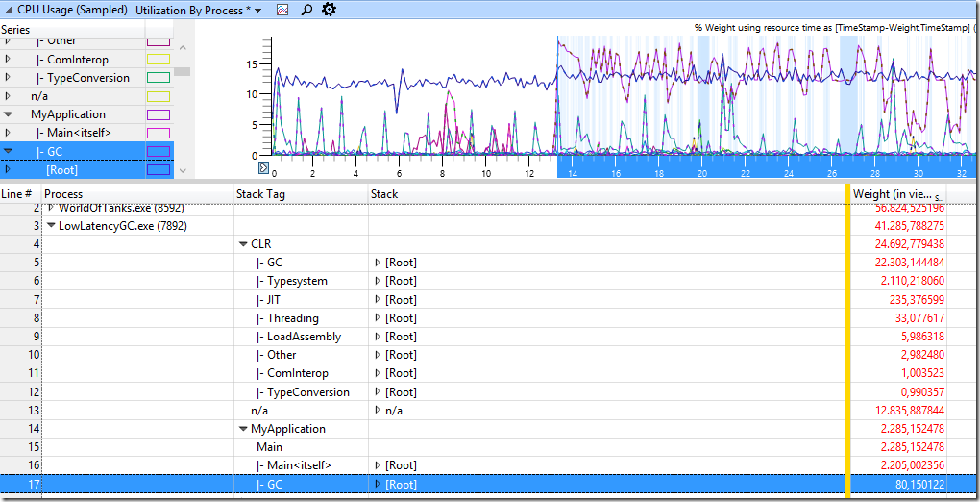
Task: Expand [Root] stack in the JIT row
Action: [378, 299]
